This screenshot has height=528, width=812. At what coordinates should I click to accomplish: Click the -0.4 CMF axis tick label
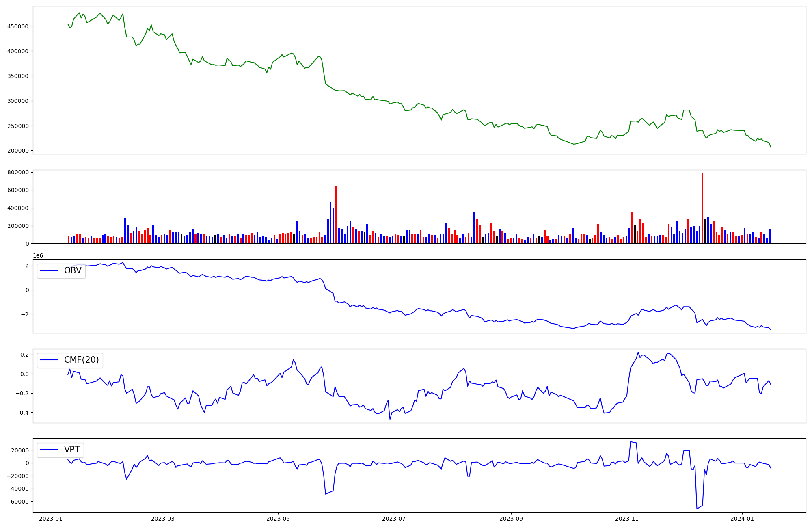point(23,413)
